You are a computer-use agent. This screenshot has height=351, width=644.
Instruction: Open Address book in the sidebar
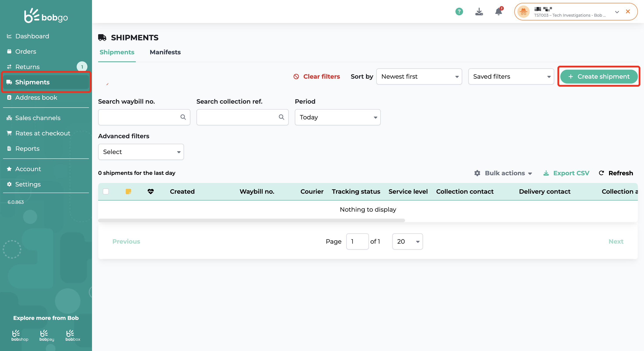pyautogui.click(x=46, y=97)
